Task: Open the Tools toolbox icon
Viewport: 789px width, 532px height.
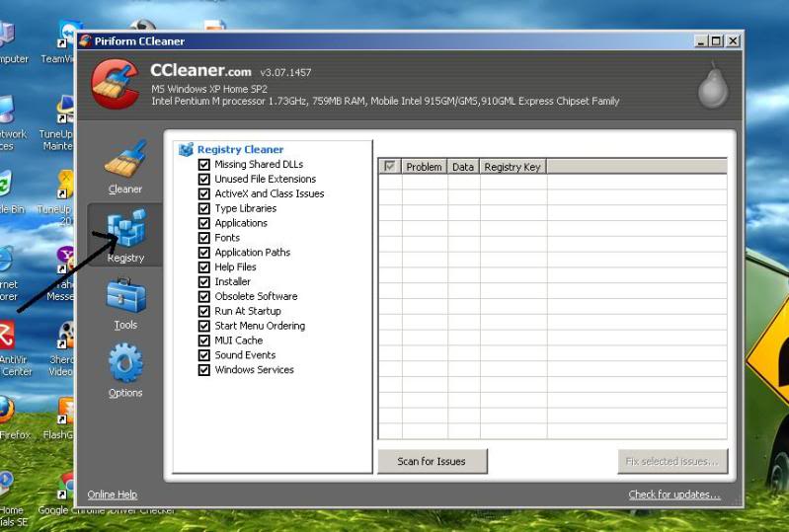Action: (125, 295)
